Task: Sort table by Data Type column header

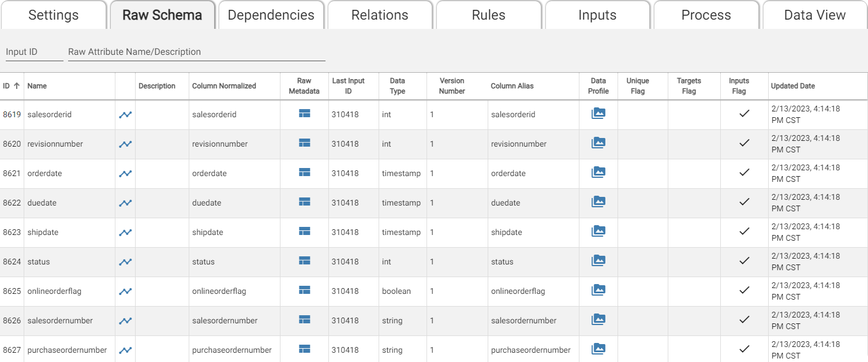Action: click(x=397, y=86)
